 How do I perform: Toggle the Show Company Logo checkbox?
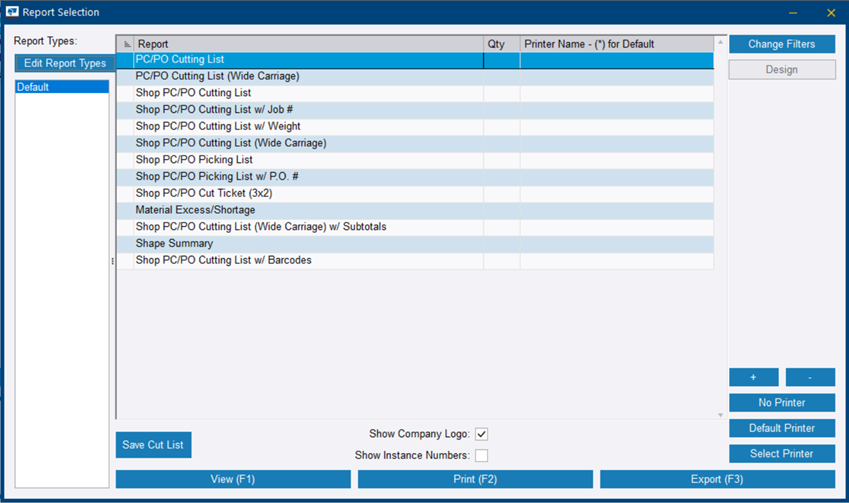pos(481,434)
